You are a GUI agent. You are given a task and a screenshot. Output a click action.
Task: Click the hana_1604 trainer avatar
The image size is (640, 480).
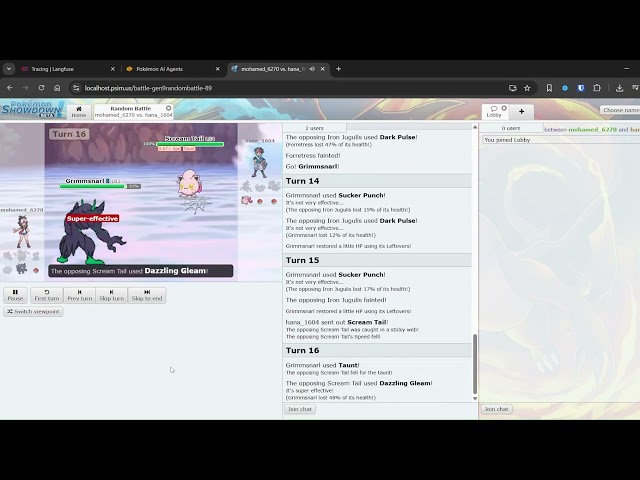click(x=260, y=162)
